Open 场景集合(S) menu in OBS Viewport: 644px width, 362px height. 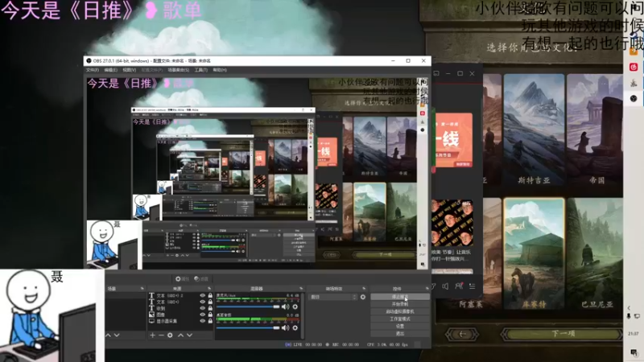click(179, 70)
